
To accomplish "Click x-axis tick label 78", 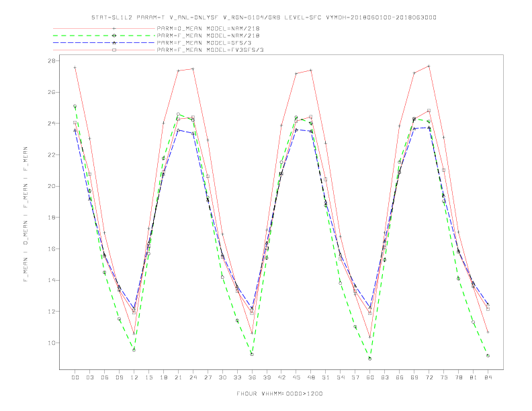I will 459,377.
